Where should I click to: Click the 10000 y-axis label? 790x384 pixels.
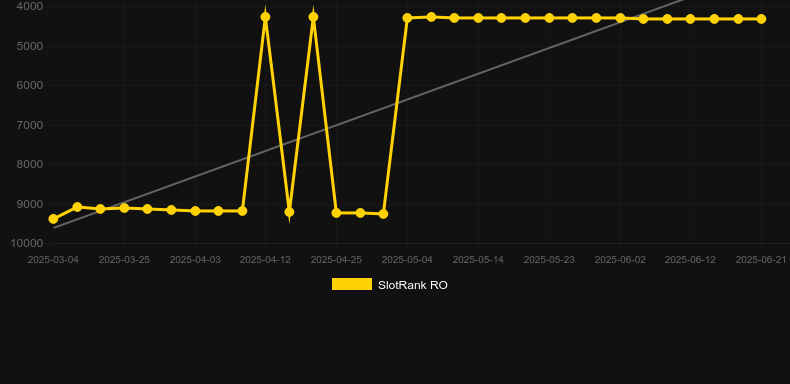[x=27, y=243]
